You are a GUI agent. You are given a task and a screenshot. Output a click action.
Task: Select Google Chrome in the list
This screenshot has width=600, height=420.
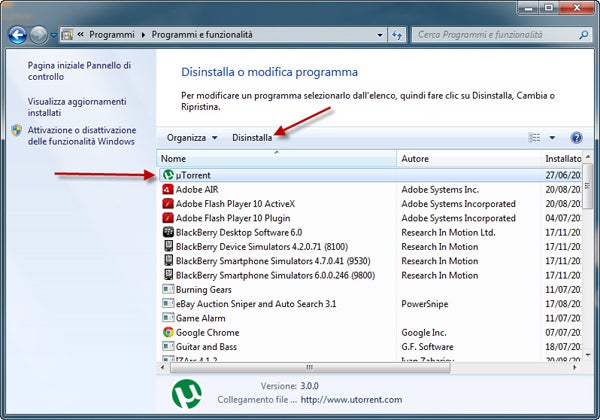207,333
